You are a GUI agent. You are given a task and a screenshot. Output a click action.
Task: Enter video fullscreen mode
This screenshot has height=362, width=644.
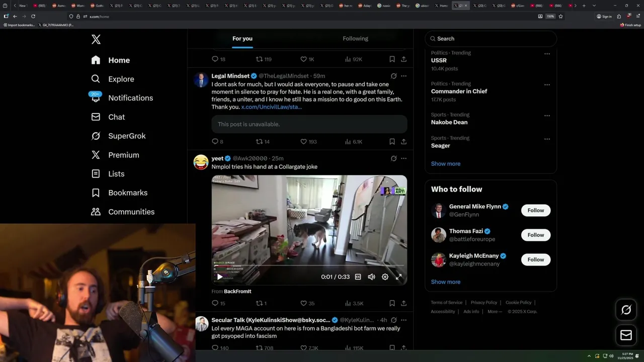click(398, 277)
